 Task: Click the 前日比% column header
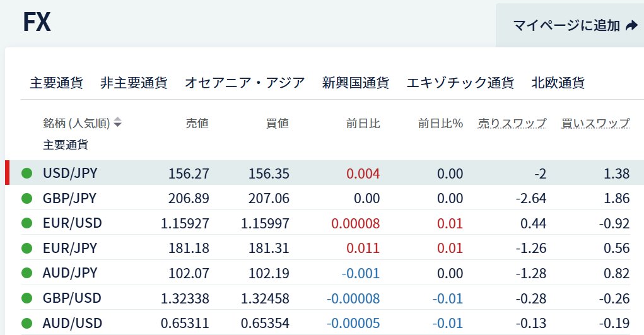point(441,123)
